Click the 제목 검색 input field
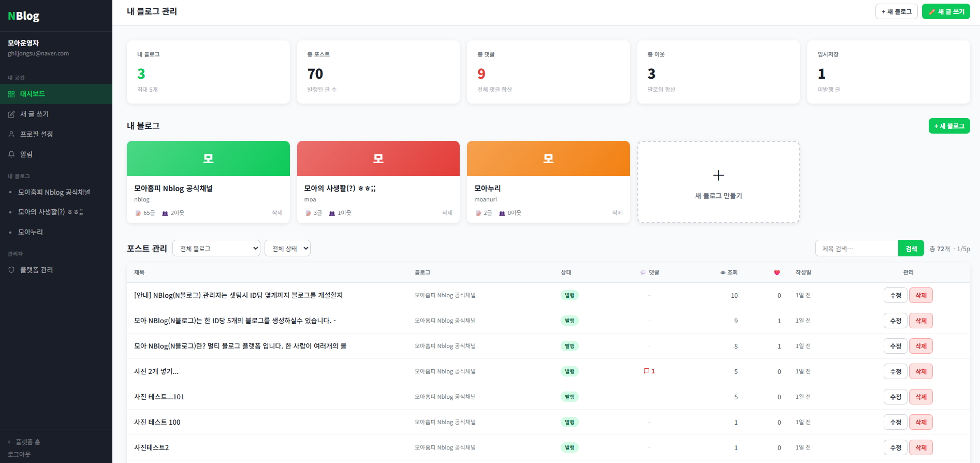The height and width of the screenshot is (463, 980). click(x=856, y=249)
